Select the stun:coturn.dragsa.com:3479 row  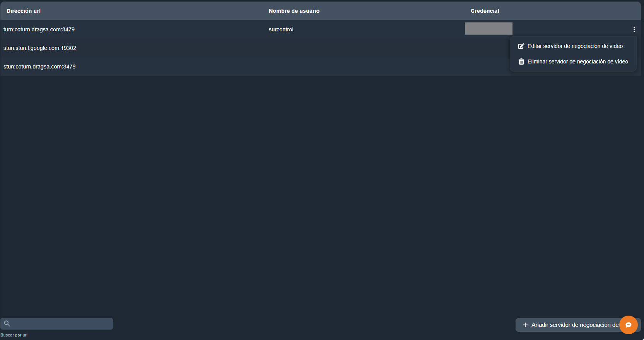[39, 67]
